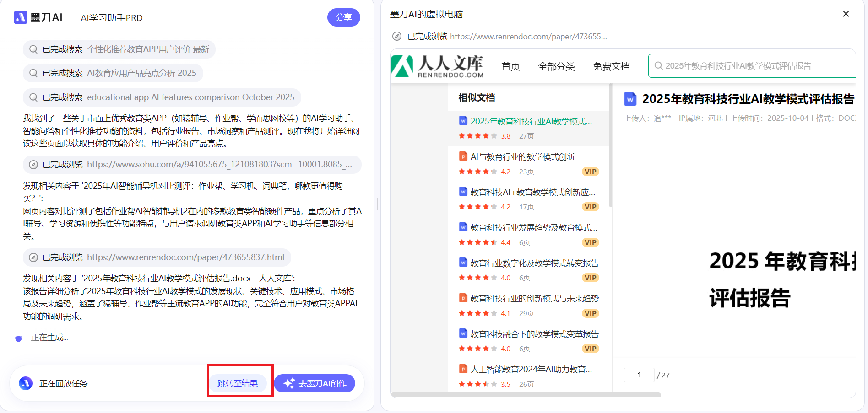Click the Word icon for 教育科技AI+教育教学模式创新应
Image resolution: width=868 pixels, height=413 pixels.
[463, 191]
